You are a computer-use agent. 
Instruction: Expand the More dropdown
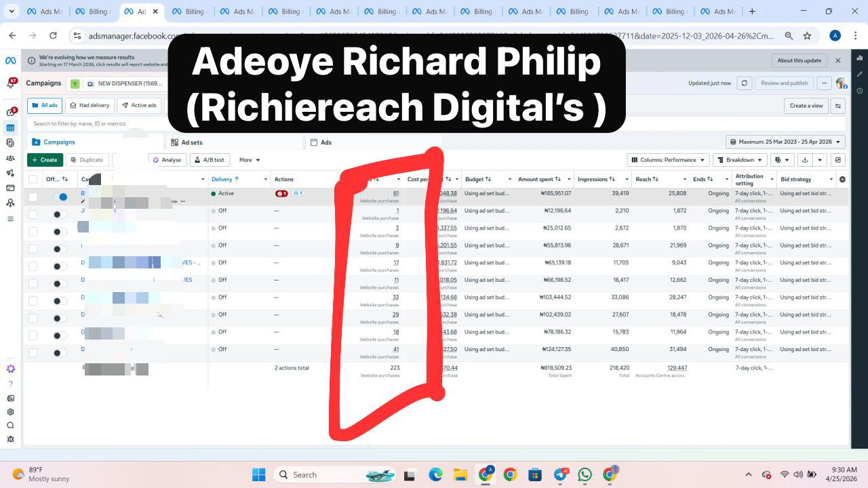[250, 160]
